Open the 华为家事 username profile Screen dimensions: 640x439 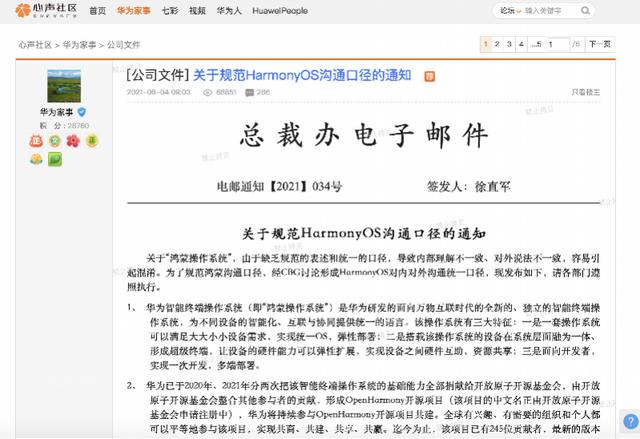click(56, 112)
